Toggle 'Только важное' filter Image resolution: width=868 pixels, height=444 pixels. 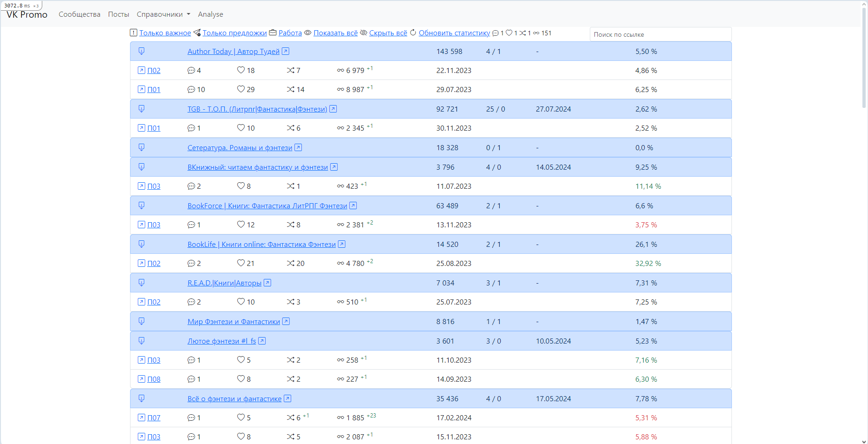pyautogui.click(x=165, y=33)
